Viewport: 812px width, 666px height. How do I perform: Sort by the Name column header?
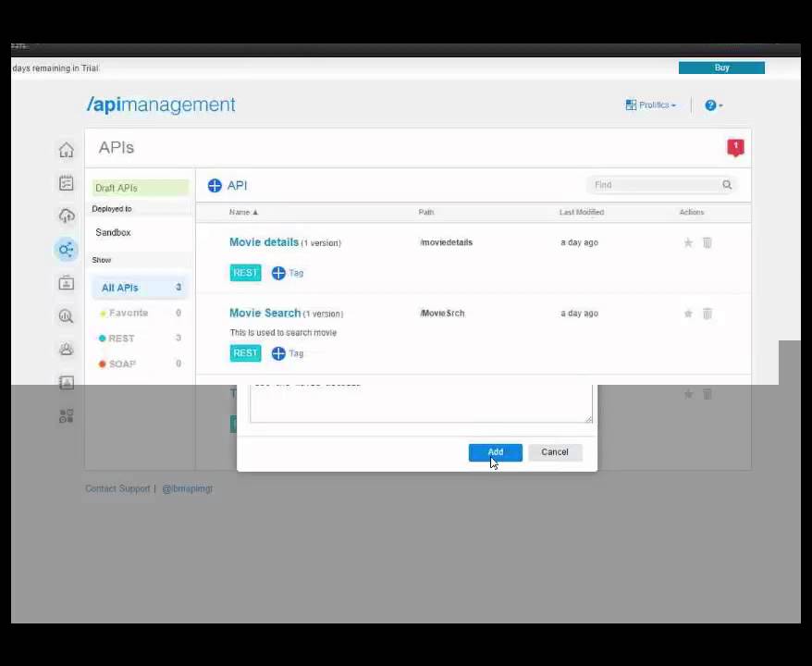pos(243,213)
